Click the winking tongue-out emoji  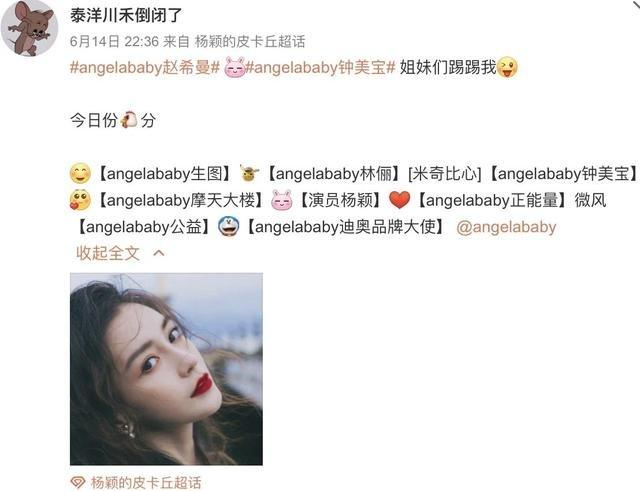tap(507, 67)
